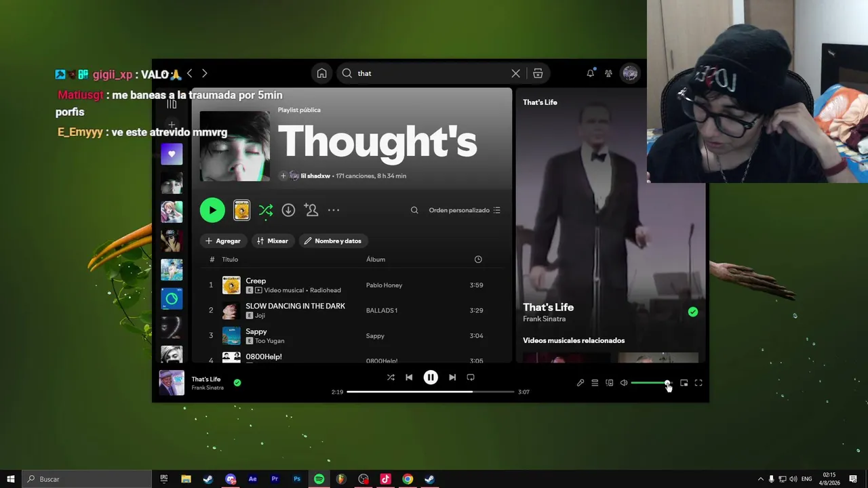Open the playback queue
The height and width of the screenshot is (488, 868).
click(595, 383)
